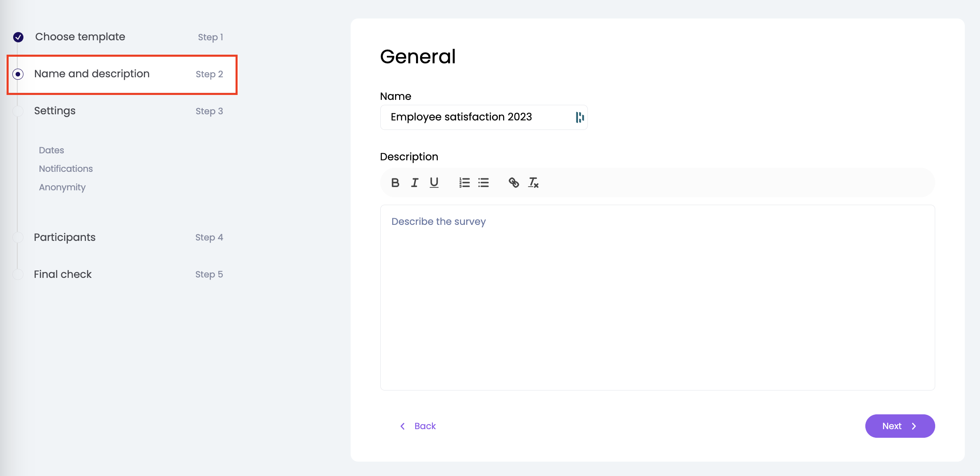Toggle bold formatting in description toolbar
Image resolution: width=980 pixels, height=476 pixels.
pyautogui.click(x=395, y=183)
